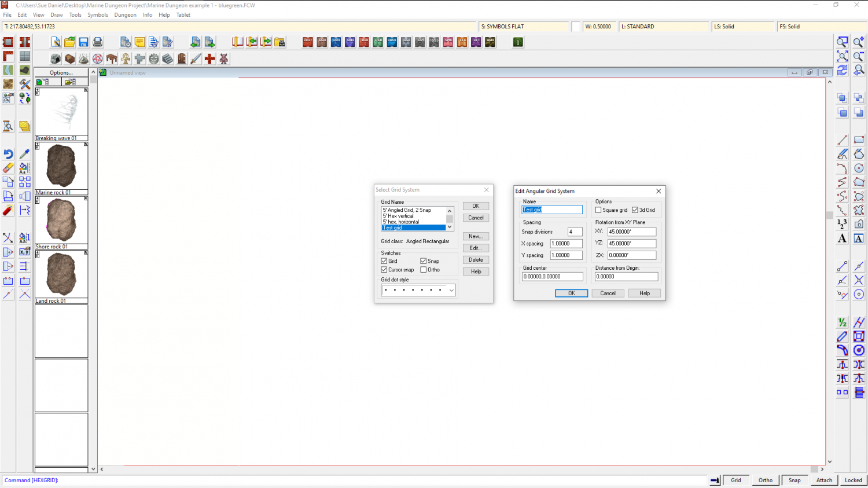Click Cancel in Edit Angular Grid System dialog
Image resolution: width=868 pixels, height=488 pixels.
tap(608, 293)
